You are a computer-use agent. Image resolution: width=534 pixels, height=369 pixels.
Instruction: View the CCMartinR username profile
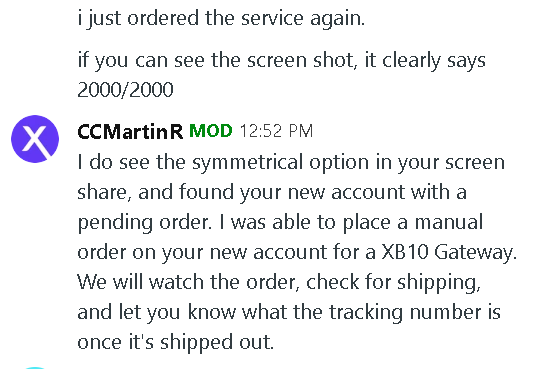tap(130, 131)
